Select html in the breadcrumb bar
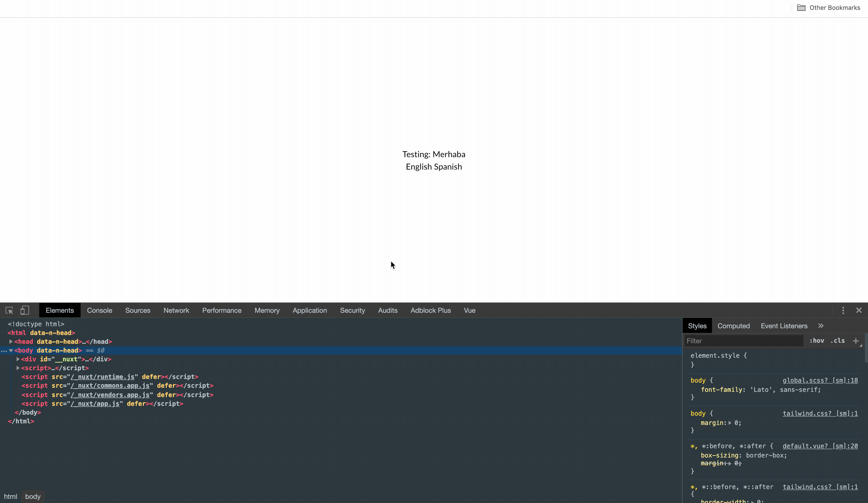Image resolution: width=868 pixels, height=503 pixels. pyautogui.click(x=10, y=497)
